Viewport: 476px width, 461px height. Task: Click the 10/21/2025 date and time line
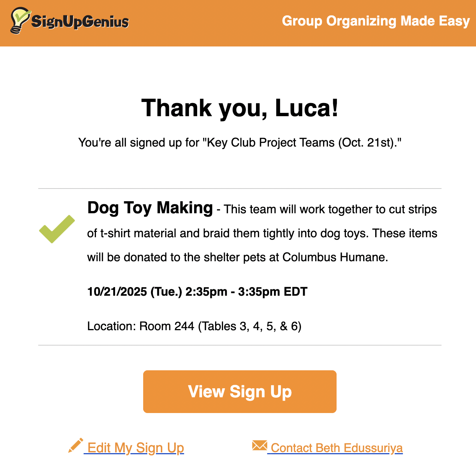click(x=197, y=292)
